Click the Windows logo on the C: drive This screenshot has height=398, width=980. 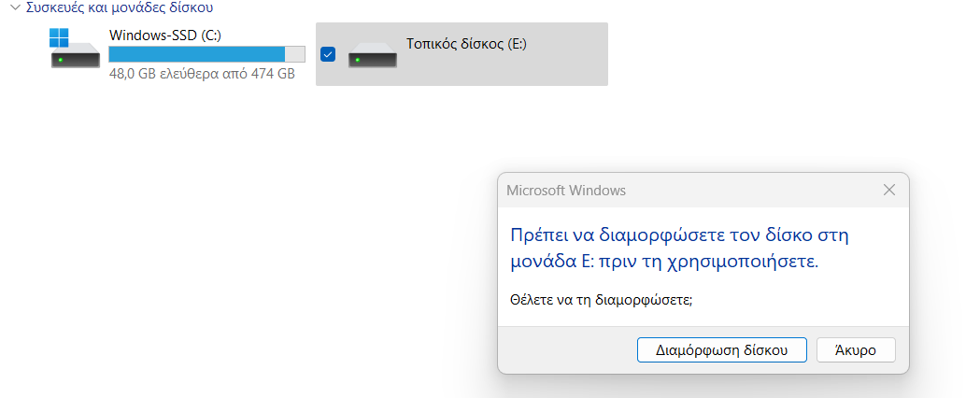(x=59, y=37)
